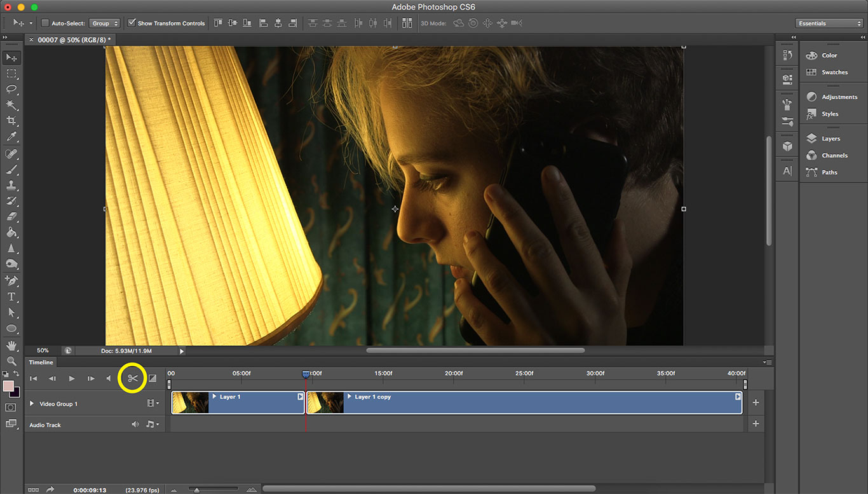Select the Brush tool
The width and height of the screenshot is (868, 494).
[11, 170]
